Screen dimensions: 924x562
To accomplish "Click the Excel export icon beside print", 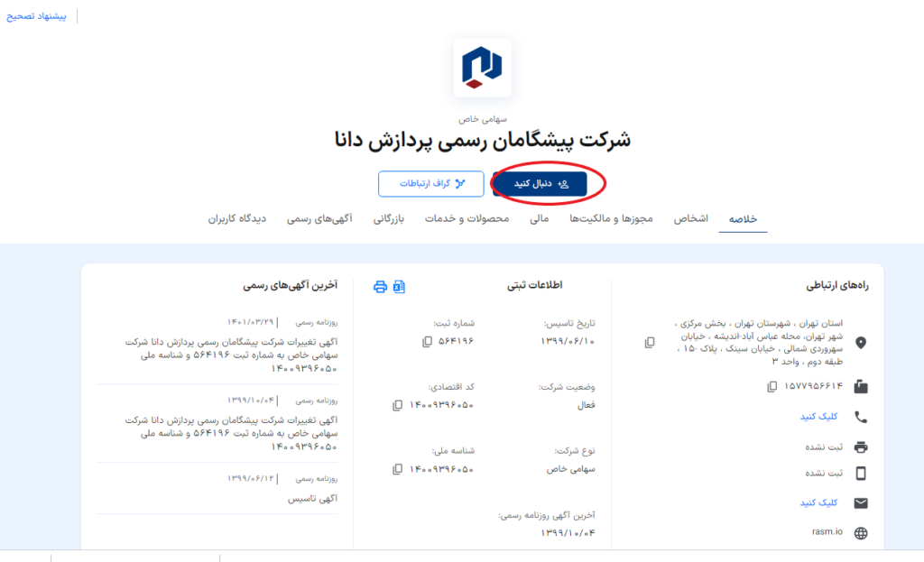I will point(400,286).
